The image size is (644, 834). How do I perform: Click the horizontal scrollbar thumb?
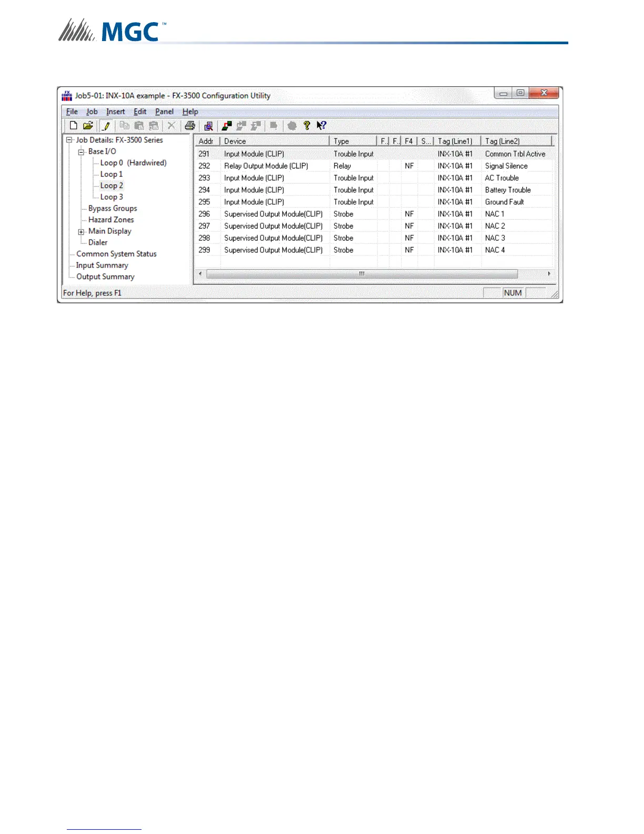tap(362, 274)
